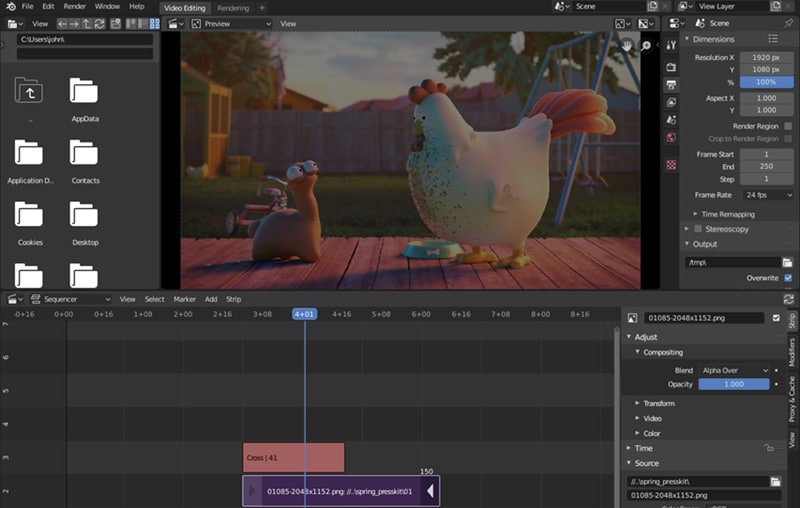Click the Blender logo icon
The width and height of the screenshot is (800, 508).
coord(11,7)
